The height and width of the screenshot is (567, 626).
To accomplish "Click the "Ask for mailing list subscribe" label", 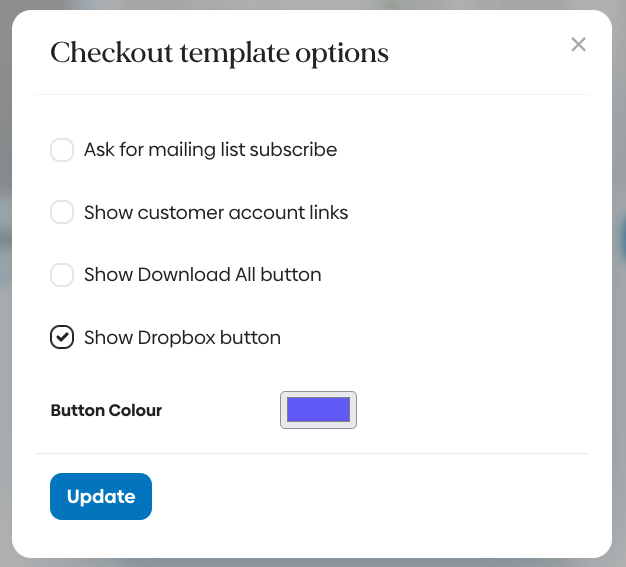I will [210, 150].
